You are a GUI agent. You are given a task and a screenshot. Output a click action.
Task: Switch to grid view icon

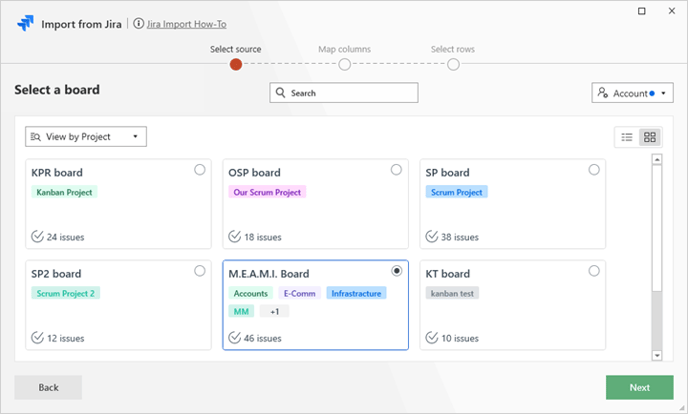650,137
